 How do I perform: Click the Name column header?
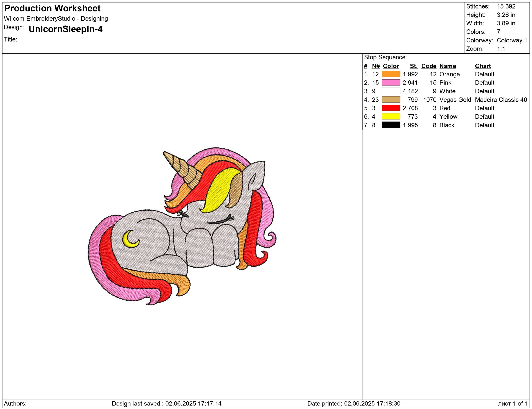(448, 66)
